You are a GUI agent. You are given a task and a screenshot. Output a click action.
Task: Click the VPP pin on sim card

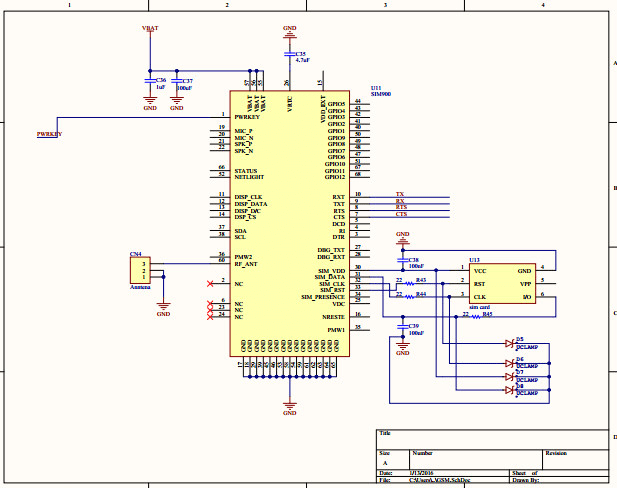pyautogui.click(x=525, y=284)
